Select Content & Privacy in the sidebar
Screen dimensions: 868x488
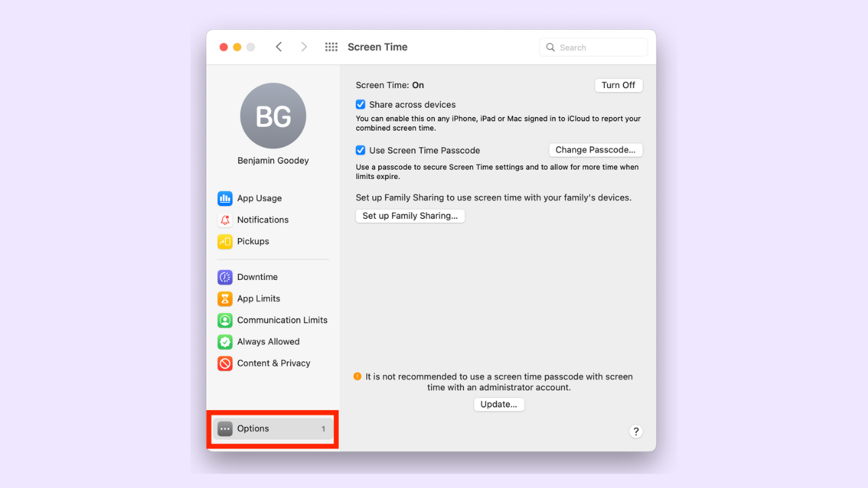coord(275,364)
